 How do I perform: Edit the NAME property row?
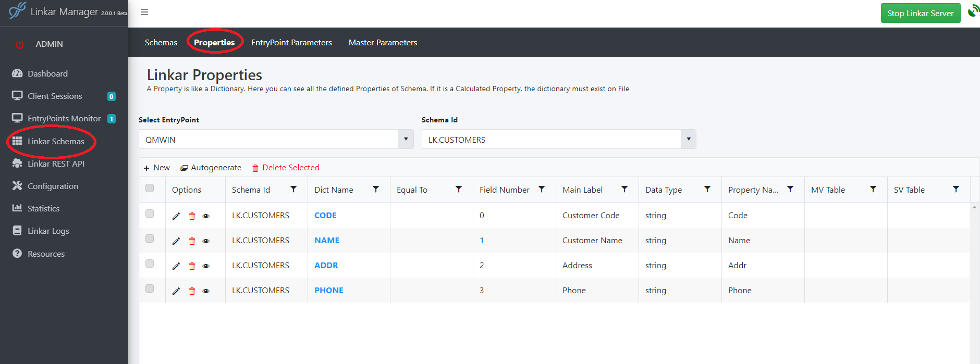(x=176, y=241)
